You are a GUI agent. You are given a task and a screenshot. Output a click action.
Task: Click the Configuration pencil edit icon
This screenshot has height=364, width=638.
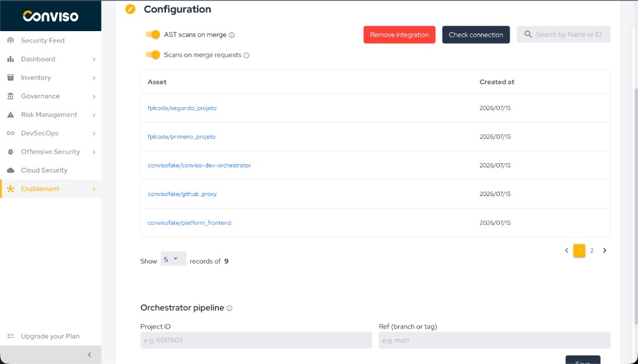click(130, 9)
